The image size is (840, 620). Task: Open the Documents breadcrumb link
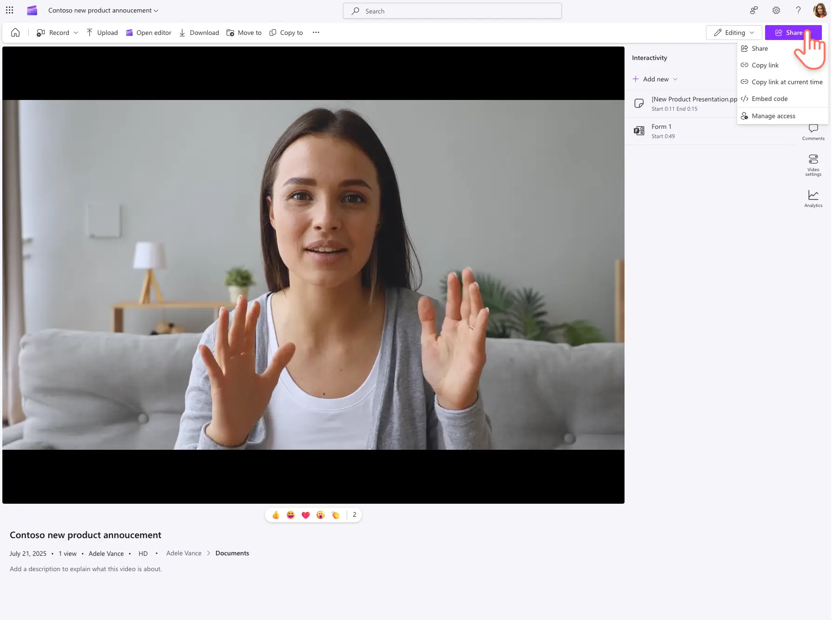tap(232, 553)
